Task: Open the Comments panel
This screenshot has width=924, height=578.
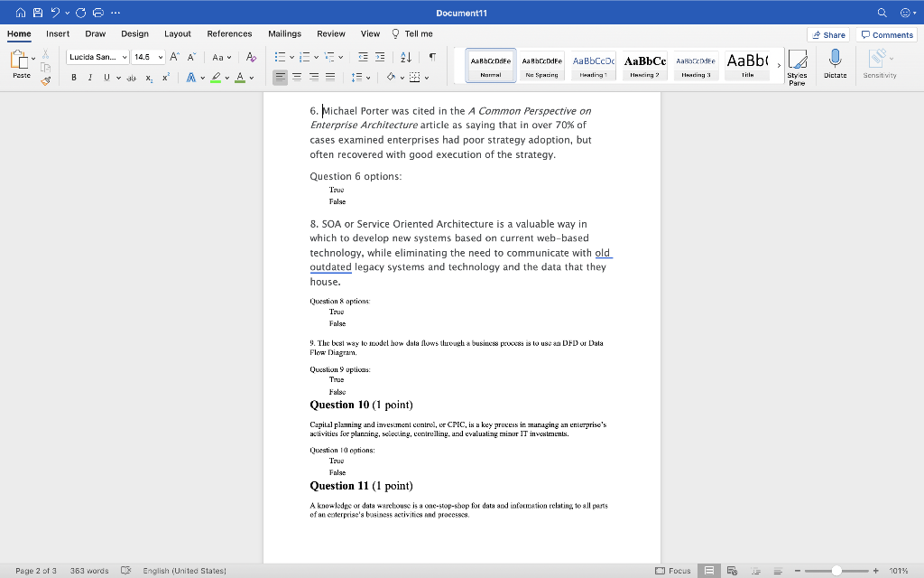Action: [x=886, y=33]
